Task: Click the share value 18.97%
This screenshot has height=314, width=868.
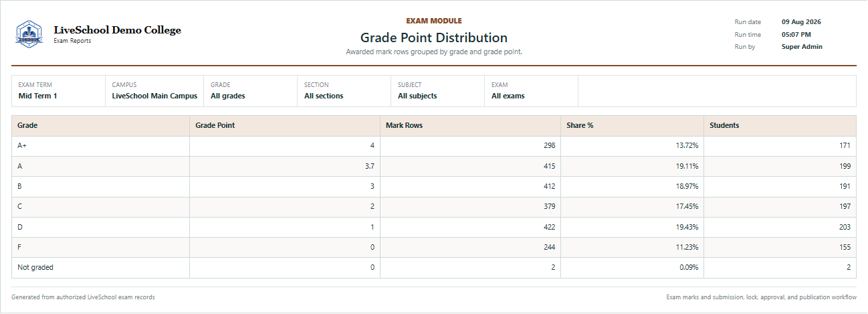Action: point(687,186)
